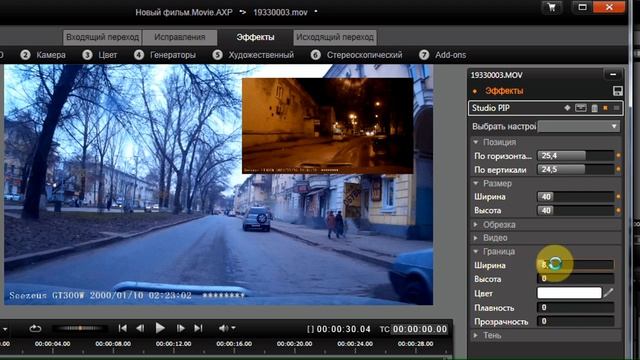Open the white border Цвет swatch
Screen dimensions: 640x360
point(569,293)
